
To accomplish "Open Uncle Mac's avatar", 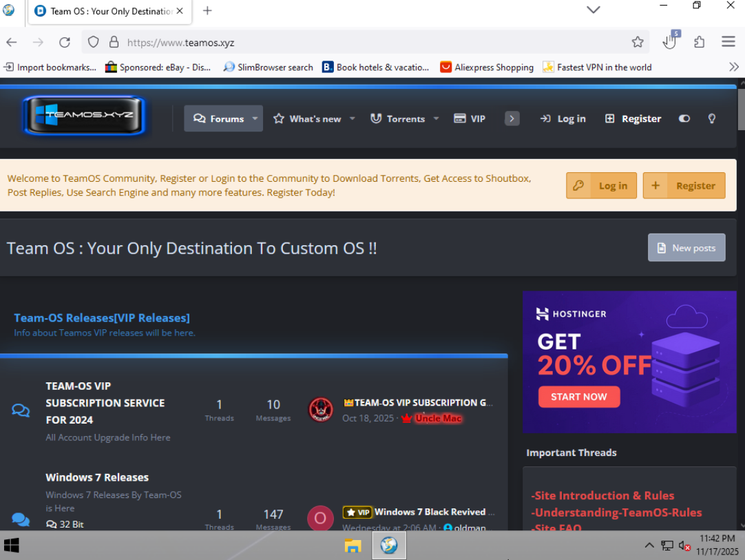I will pyautogui.click(x=321, y=410).
